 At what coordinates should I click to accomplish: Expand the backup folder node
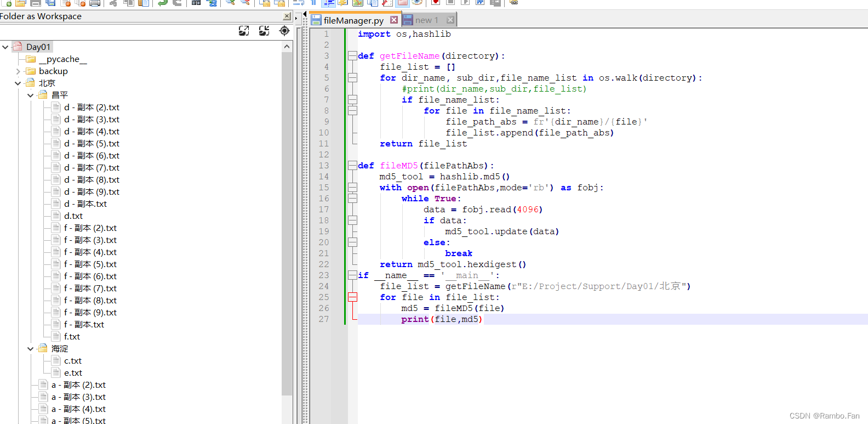click(18, 71)
